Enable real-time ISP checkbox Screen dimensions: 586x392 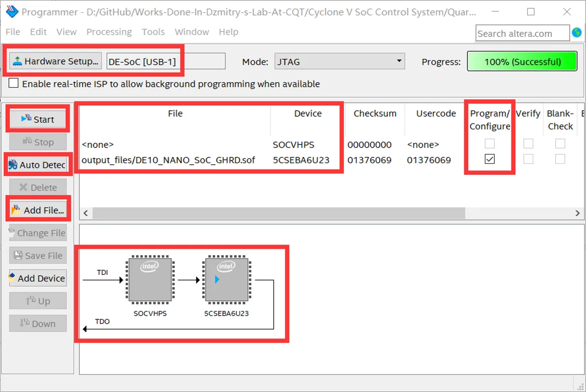pos(14,84)
